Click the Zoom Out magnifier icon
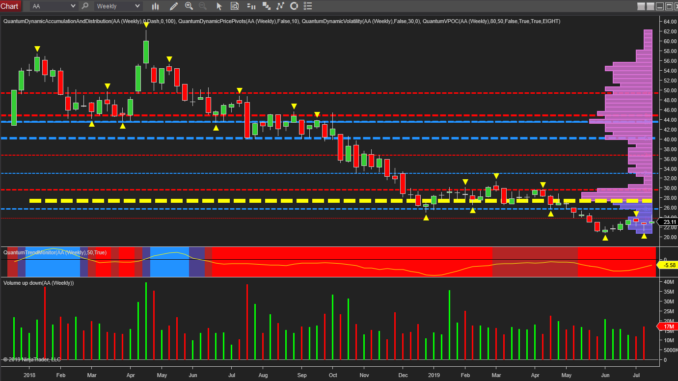 point(202,6)
